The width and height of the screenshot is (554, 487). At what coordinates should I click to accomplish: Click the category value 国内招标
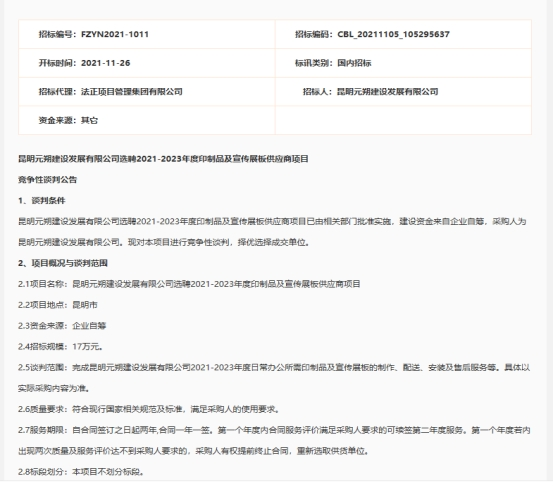[x=354, y=63]
